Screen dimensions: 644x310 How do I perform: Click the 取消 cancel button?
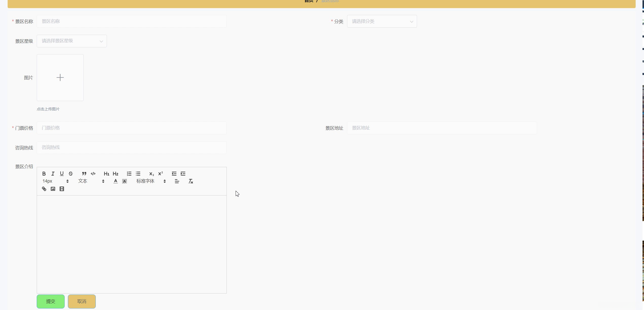click(x=82, y=301)
